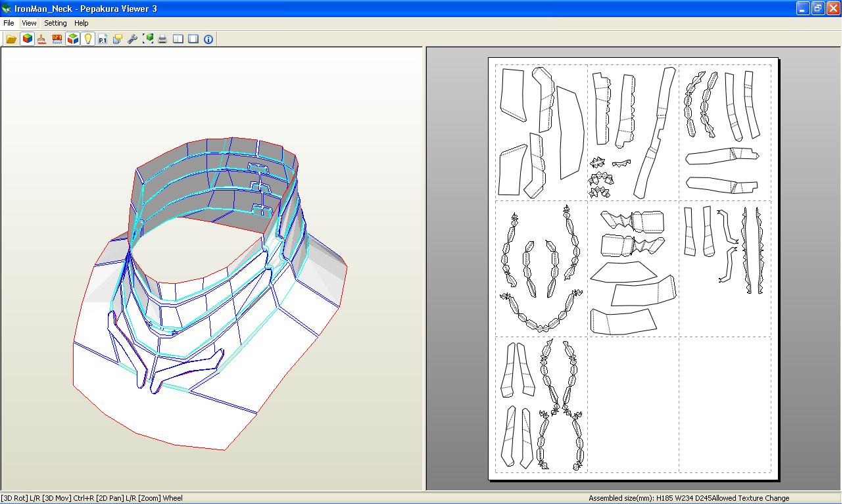The width and height of the screenshot is (845, 504).
Task: Open the View menu
Action: [x=29, y=23]
